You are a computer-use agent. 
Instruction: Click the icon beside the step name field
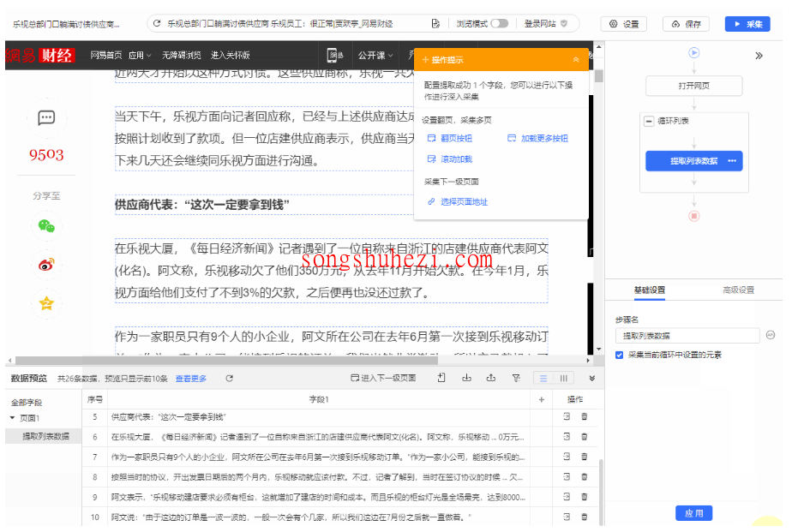771,335
